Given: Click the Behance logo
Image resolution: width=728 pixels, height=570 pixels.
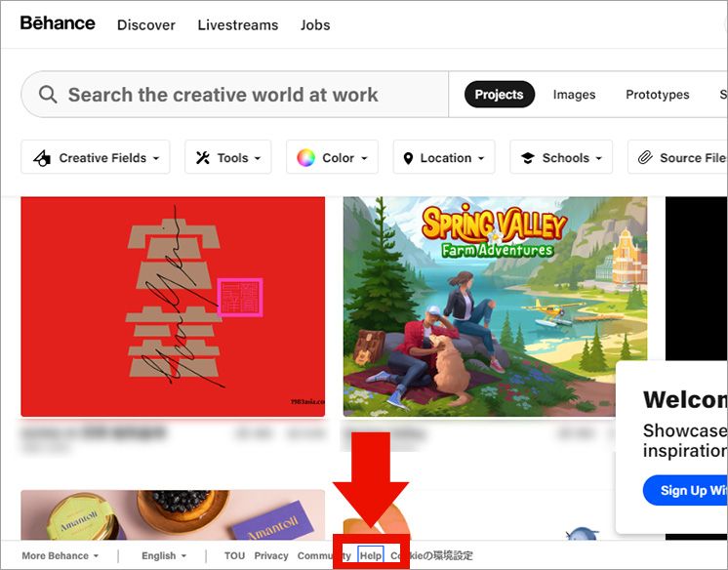Looking at the screenshot, I should [58, 23].
